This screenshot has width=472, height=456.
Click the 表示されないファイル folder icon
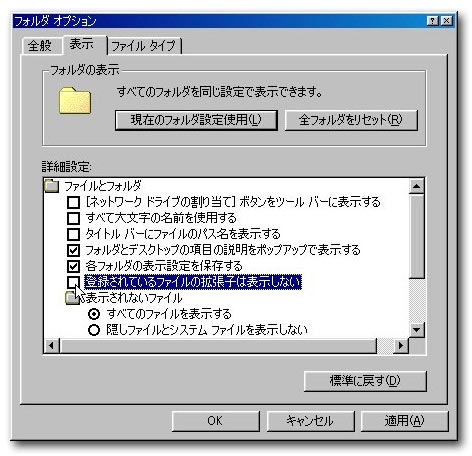(72, 298)
